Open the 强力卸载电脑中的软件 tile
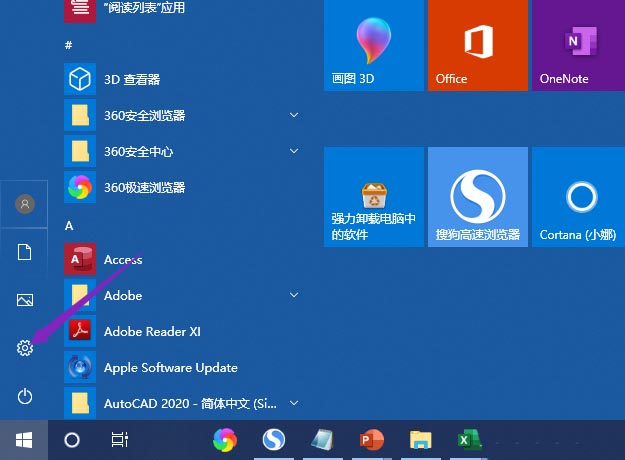 click(374, 197)
